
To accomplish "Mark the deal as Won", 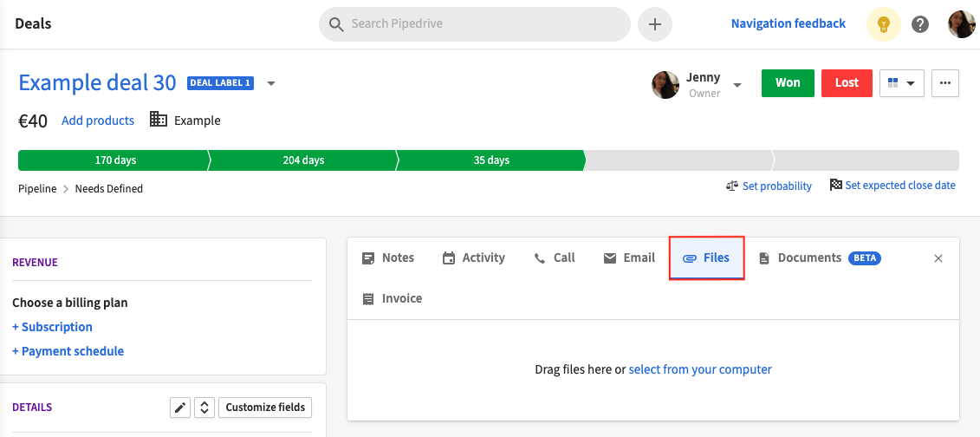I will 788,83.
